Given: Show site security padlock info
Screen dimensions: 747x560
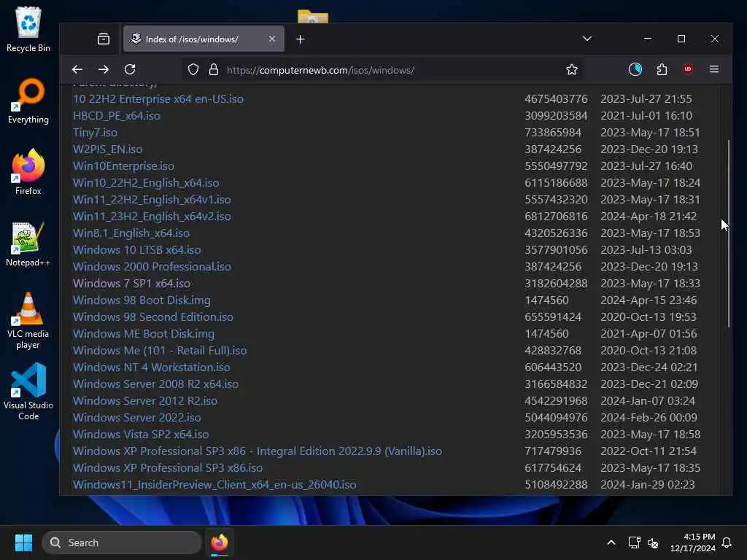Looking at the screenshot, I should click(214, 69).
